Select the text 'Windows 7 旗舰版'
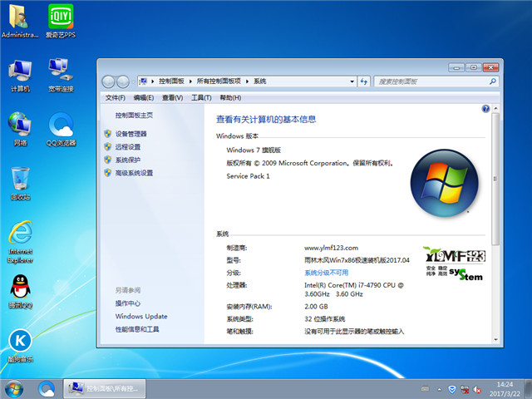532x399 pixels. coord(254,150)
